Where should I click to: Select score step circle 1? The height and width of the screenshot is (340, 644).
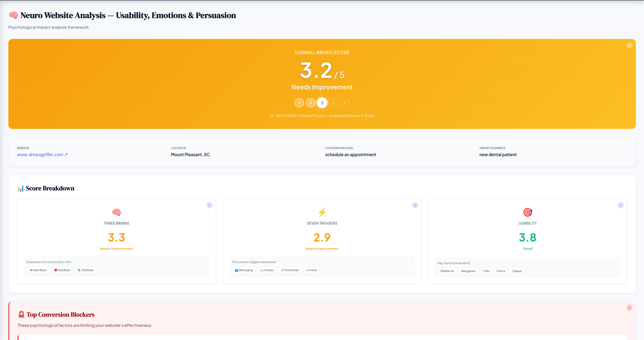[299, 103]
